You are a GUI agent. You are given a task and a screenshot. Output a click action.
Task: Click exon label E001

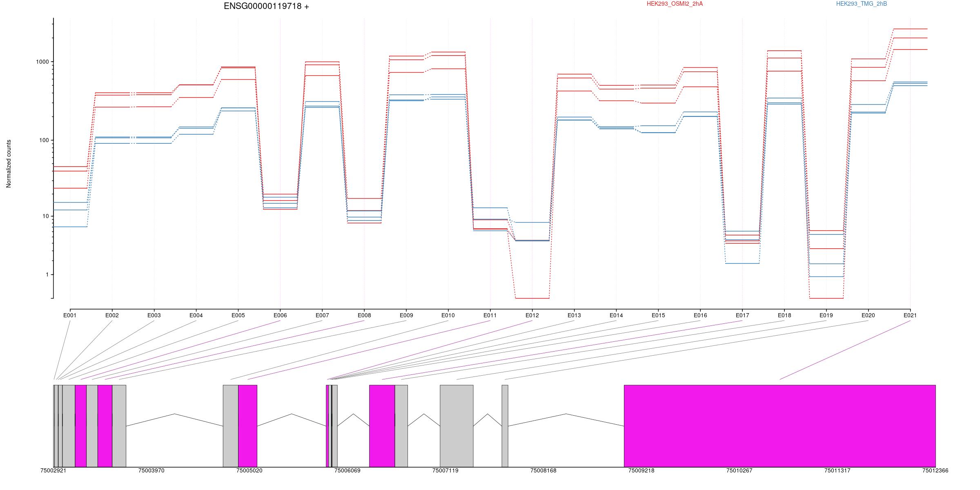70,315
